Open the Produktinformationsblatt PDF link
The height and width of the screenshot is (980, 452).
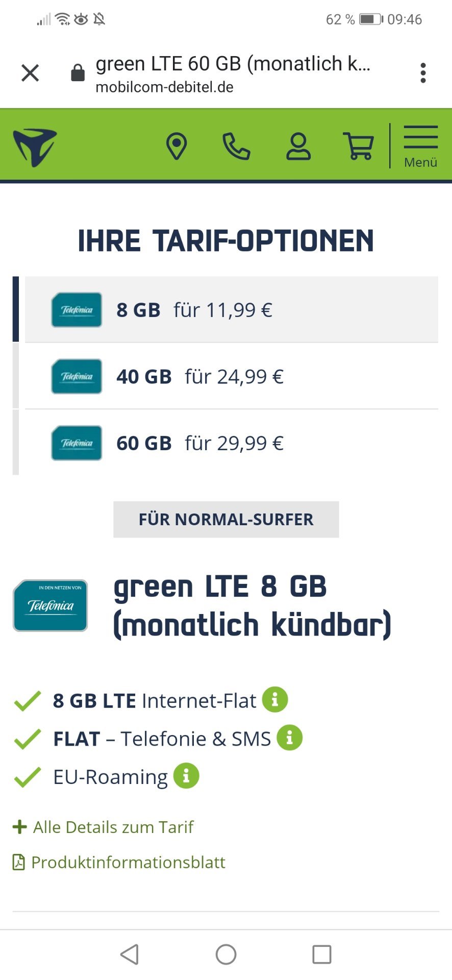coord(119,862)
